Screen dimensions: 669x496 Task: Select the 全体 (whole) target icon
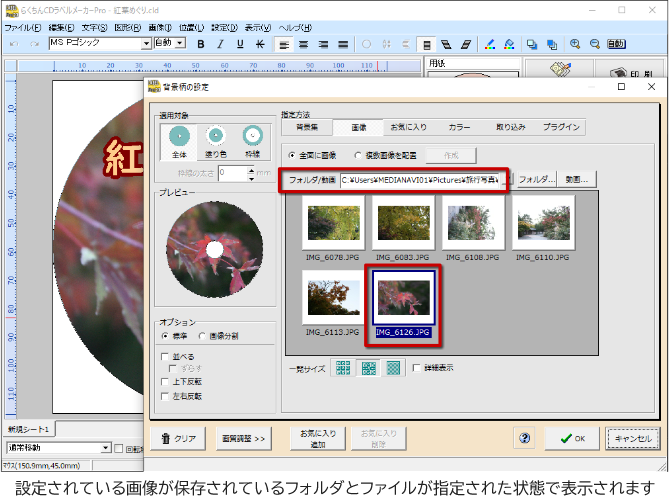179,137
